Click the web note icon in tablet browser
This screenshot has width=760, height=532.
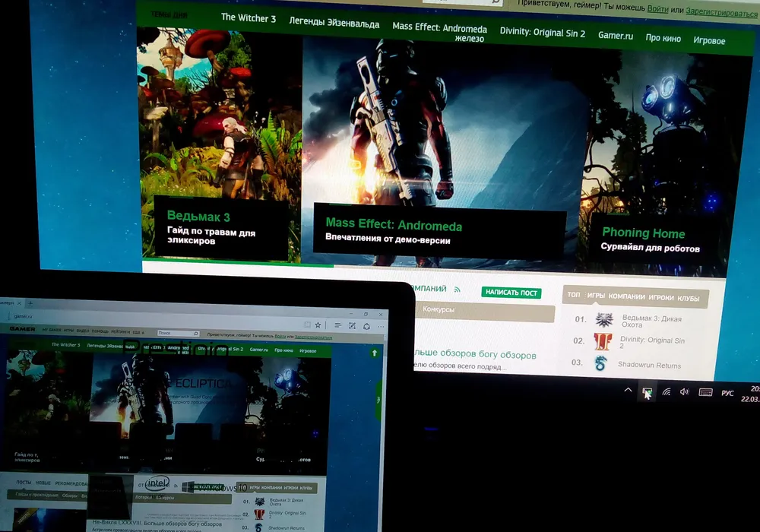(x=353, y=326)
